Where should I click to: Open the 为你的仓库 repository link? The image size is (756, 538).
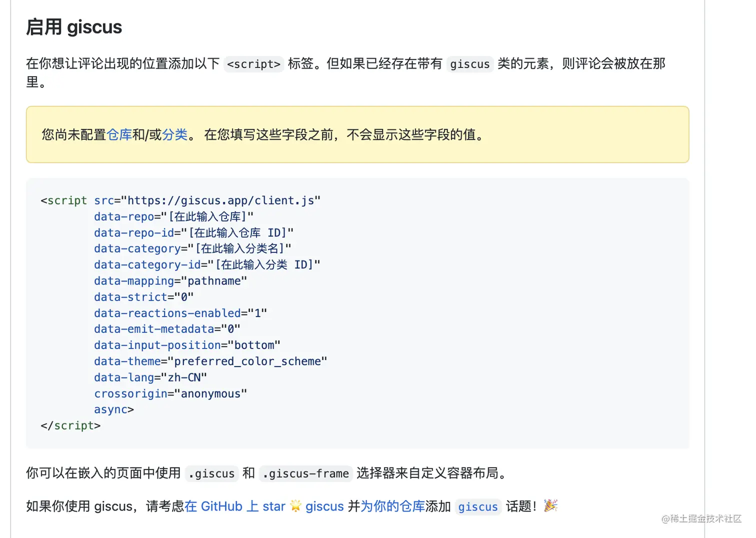[x=392, y=506]
